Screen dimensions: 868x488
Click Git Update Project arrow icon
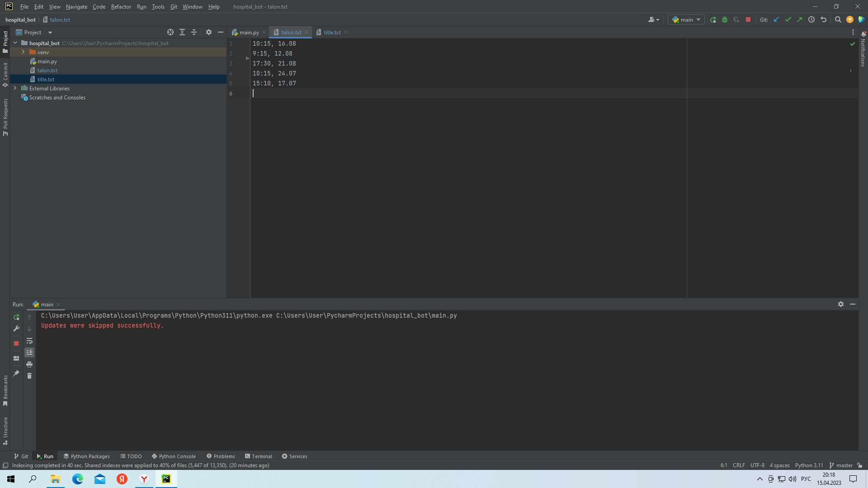point(776,20)
